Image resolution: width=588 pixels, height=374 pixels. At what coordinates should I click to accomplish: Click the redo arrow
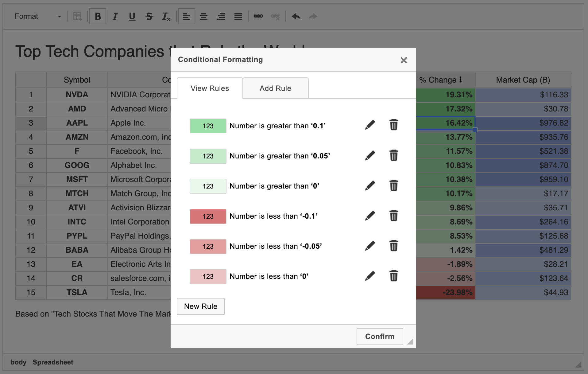coord(313,16)
